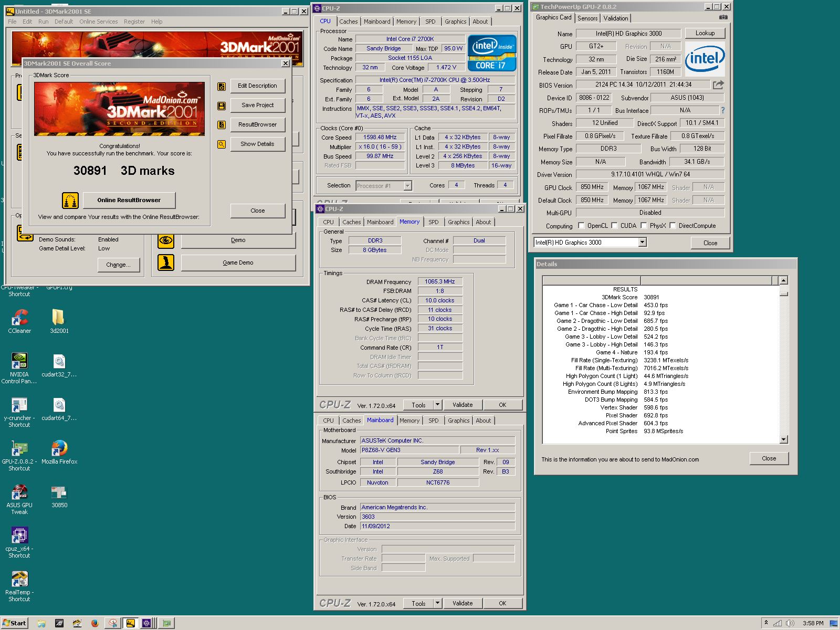Switch to Caches tab in top CPU-Z window

point(348,22)
